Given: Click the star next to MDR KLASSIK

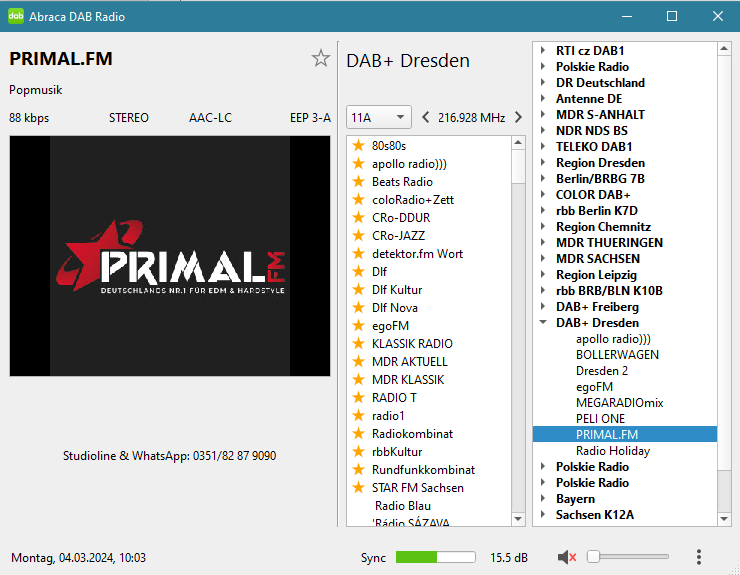Looking at the screenshot, I should [x=358, y=380].
